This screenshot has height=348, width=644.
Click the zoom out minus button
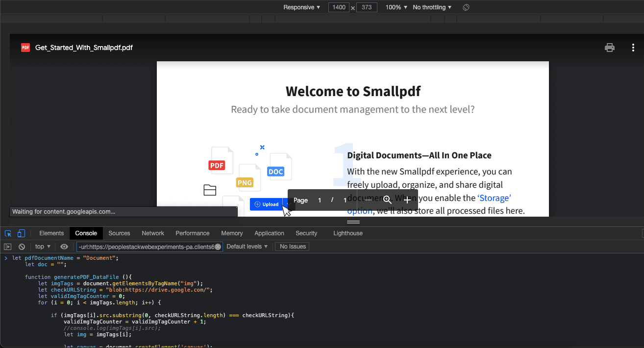[x=368, y=200]
